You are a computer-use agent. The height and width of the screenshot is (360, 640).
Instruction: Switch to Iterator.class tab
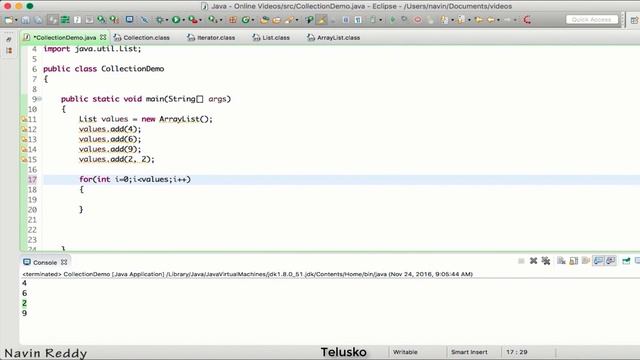pos(211,38)
